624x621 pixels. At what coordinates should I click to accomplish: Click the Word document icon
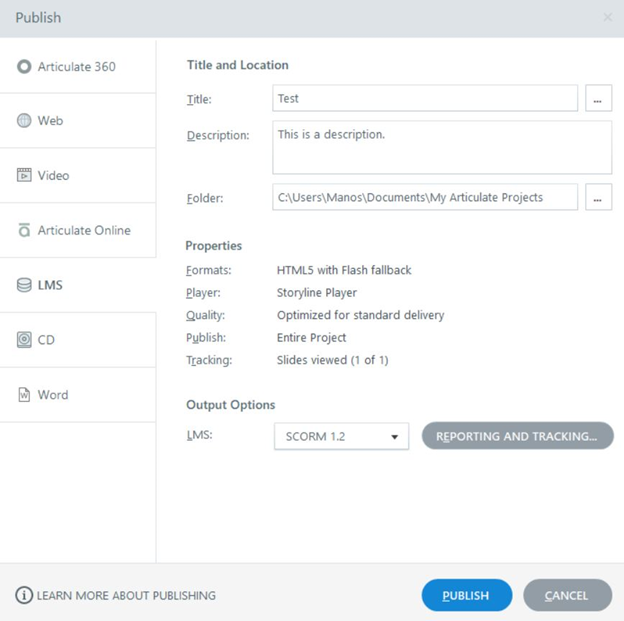click(x=24, y=394)
